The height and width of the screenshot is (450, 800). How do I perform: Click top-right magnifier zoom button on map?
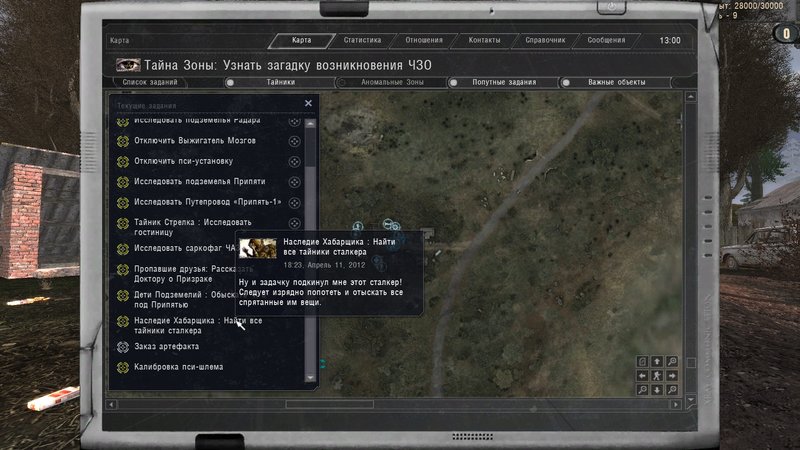click(671, 361)
